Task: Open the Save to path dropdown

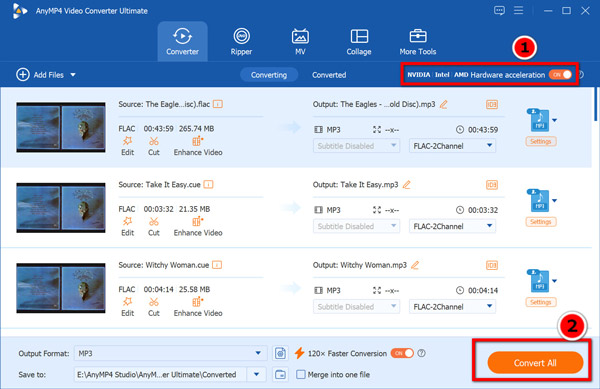Action: coord(256,374)
